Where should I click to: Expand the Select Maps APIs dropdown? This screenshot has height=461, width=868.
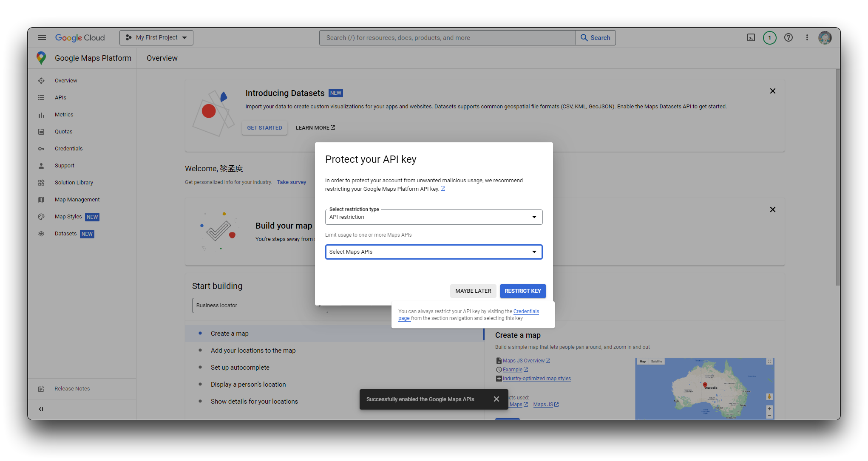[x=434, y=252]
